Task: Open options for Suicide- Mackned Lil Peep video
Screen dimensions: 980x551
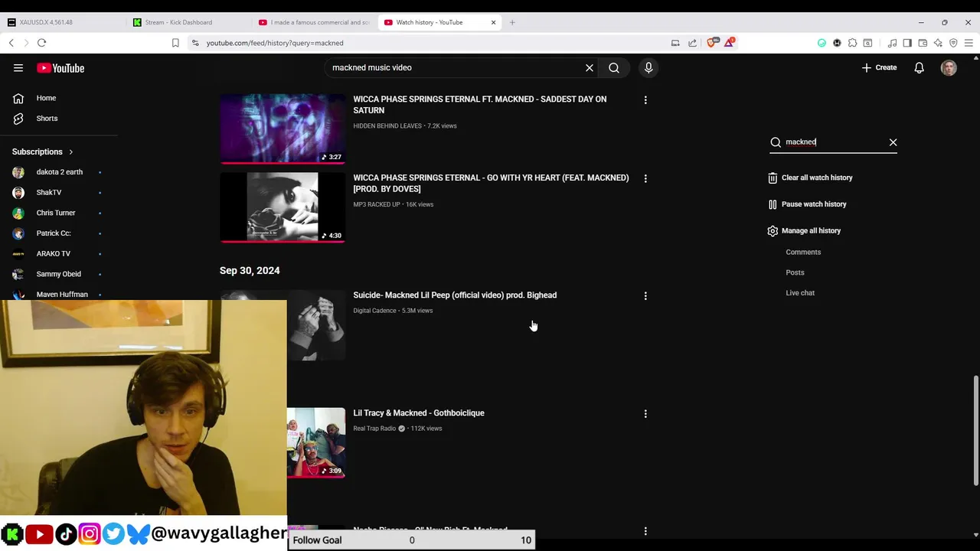Action: [x=645, y=296]
